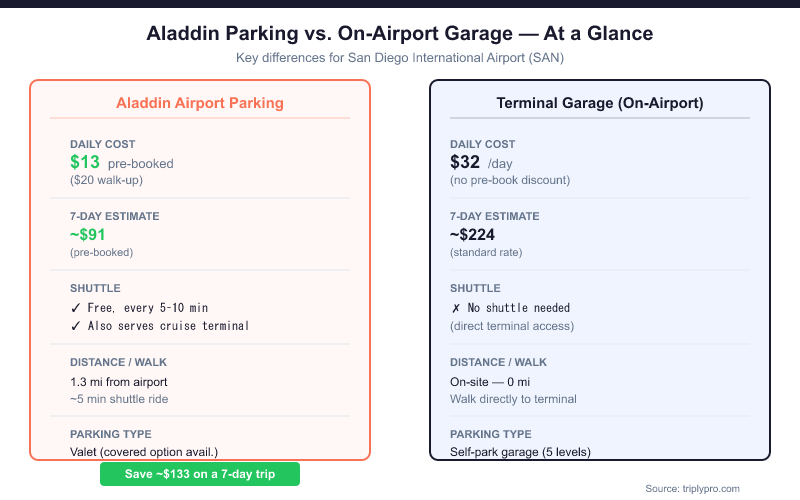Click the checkmark beside "Also serves cruise terminal"
Viewport: 800px width, 500px height.
75,326
